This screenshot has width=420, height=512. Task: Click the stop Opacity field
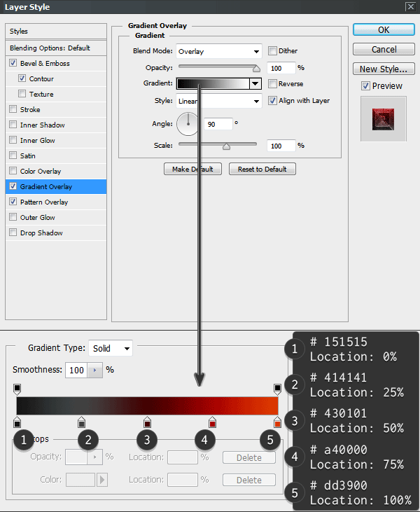tap(76, 457)
